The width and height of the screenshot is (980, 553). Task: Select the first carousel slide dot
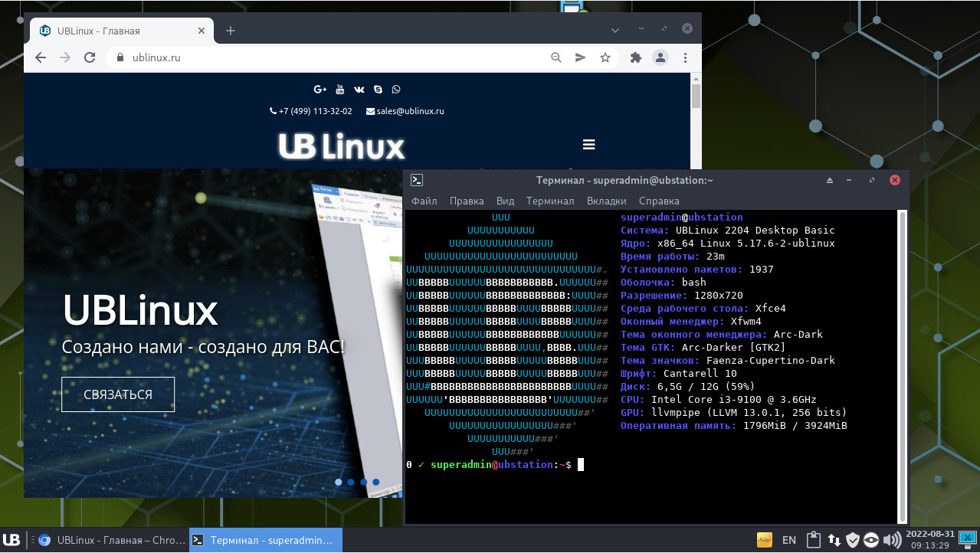(x=339, y=483)
